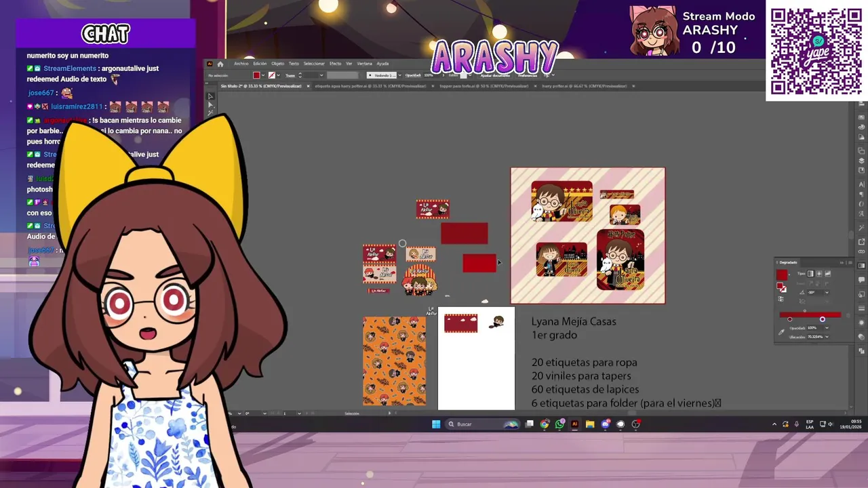This screenshot has width=868, height=488.
Task: Open Transparency panel icon in right dock
Action: click(862, 338)
